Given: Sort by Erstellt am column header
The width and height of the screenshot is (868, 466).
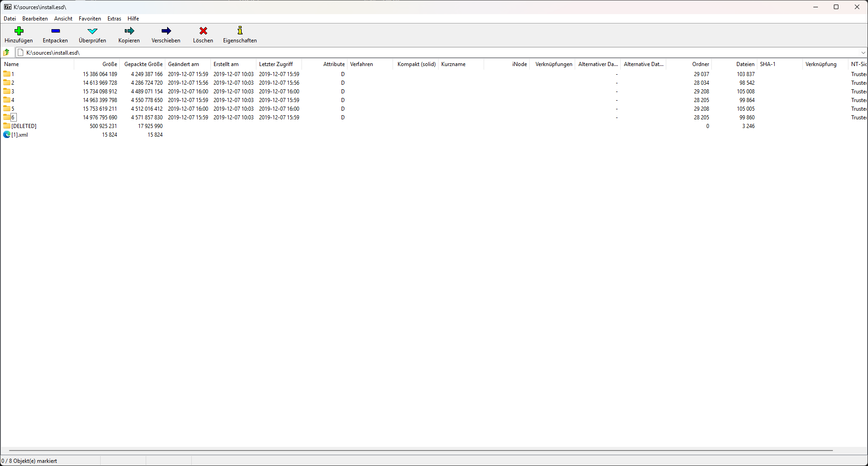Looking at the screenshot, I should [x=233, y=64].
